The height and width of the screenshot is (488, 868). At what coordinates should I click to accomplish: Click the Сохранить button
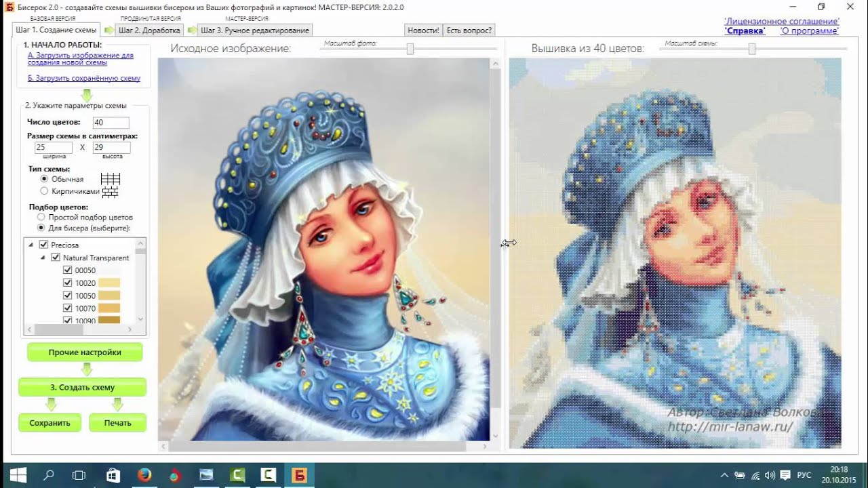point(50,422)
